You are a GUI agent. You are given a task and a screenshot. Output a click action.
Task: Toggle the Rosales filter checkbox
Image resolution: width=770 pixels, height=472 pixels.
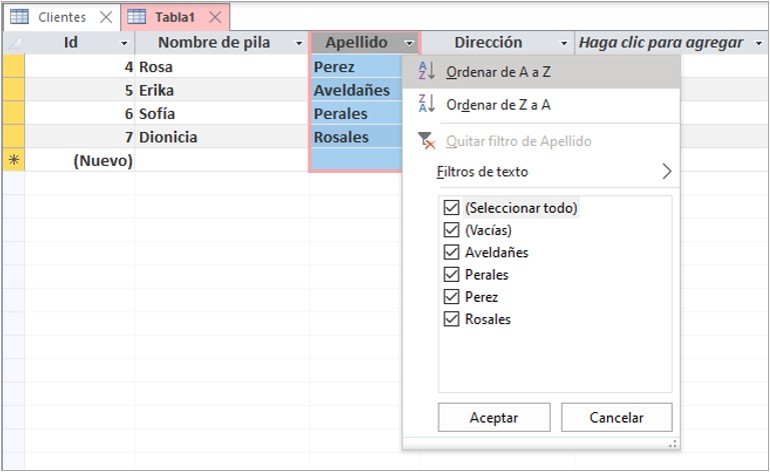451,319
